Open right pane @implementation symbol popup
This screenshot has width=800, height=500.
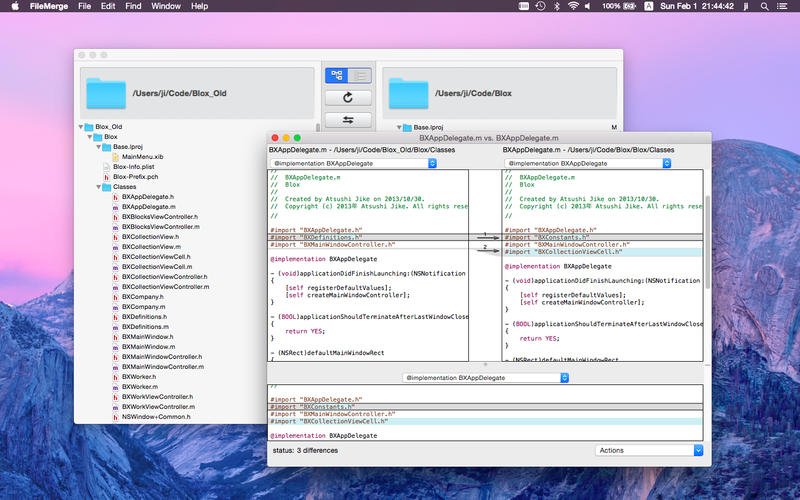click(587, 163)
